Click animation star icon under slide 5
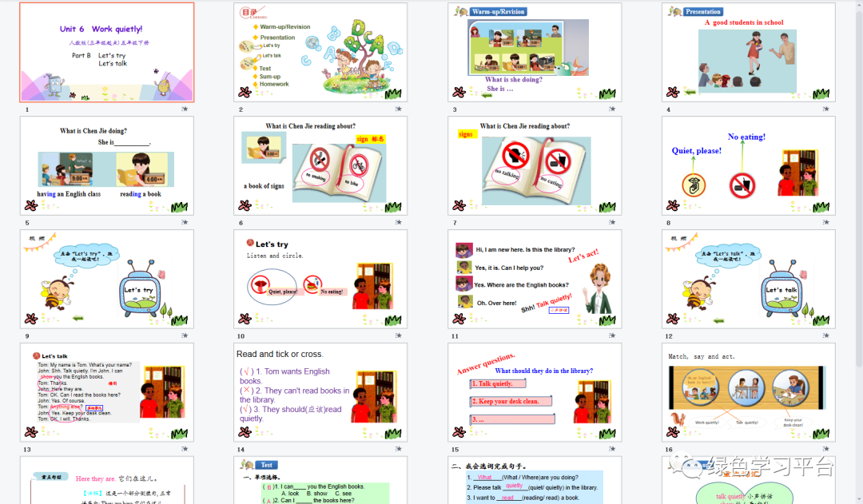863x504 pixels. tap(185, 222)
